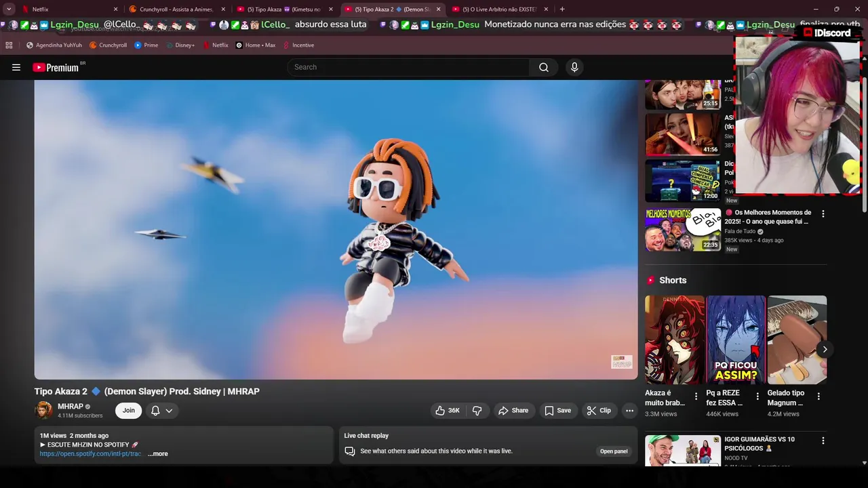Focus the YouTube Search field
The image size is (868, 488).
coord(408,67)
